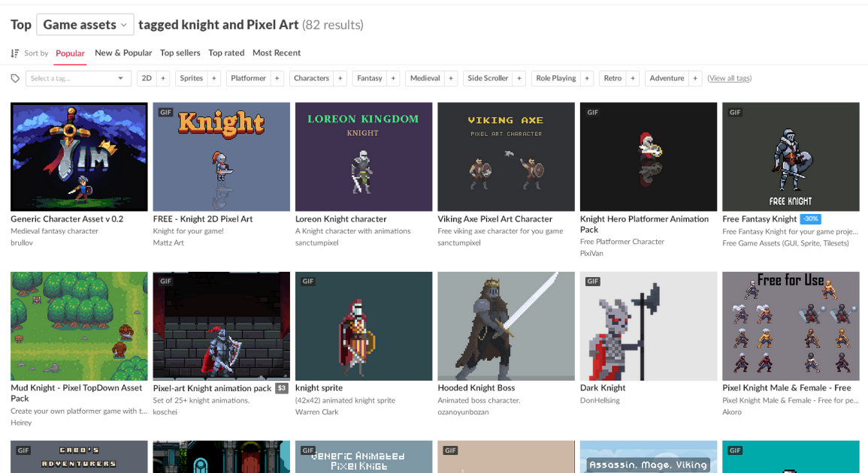Add the Sprites tag with its plus button

(214, 79)
